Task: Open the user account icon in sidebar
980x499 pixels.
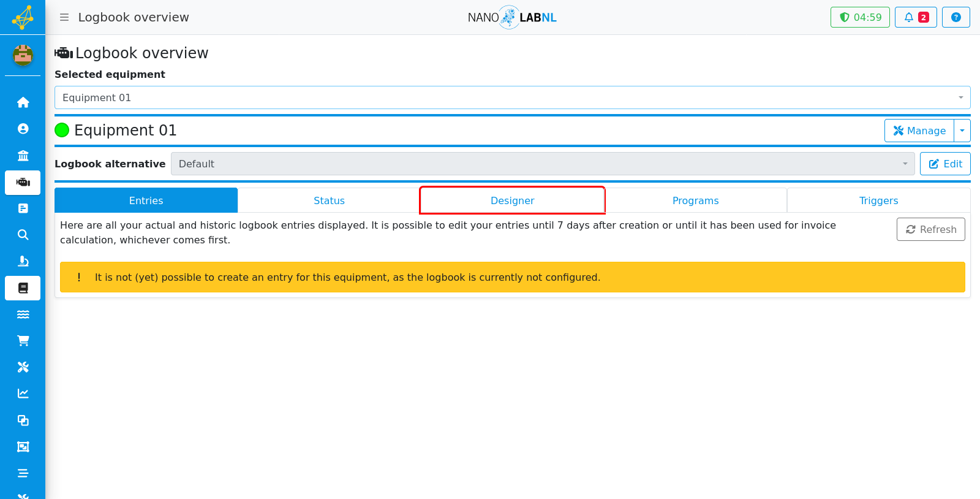Action: tap(23, 129)
